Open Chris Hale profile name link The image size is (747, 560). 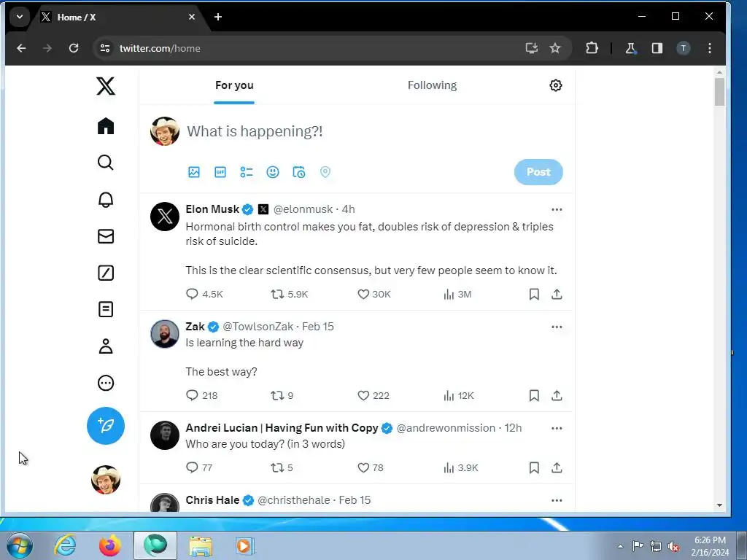[x=212, y=500]
